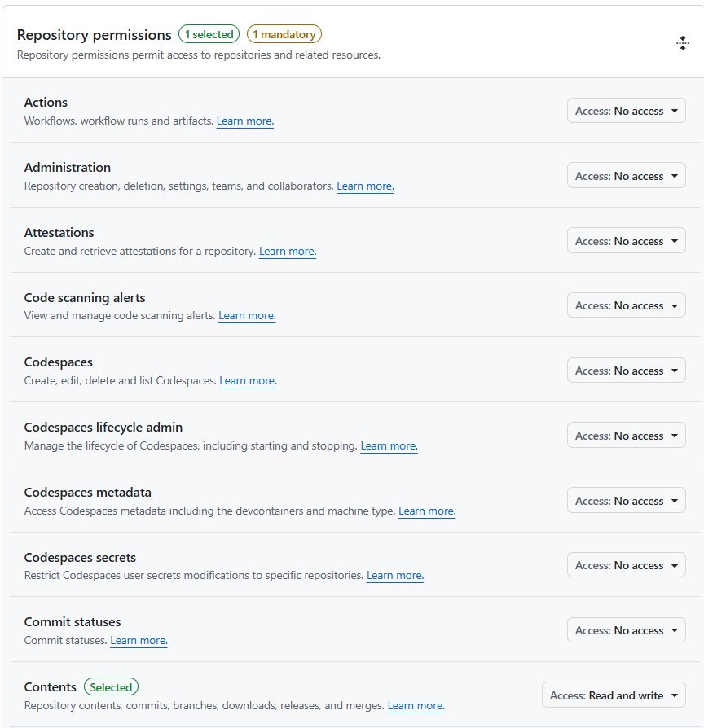Open Learn more for Codespaces secrets
The image size is (704, 728).
tap(395, 575)
